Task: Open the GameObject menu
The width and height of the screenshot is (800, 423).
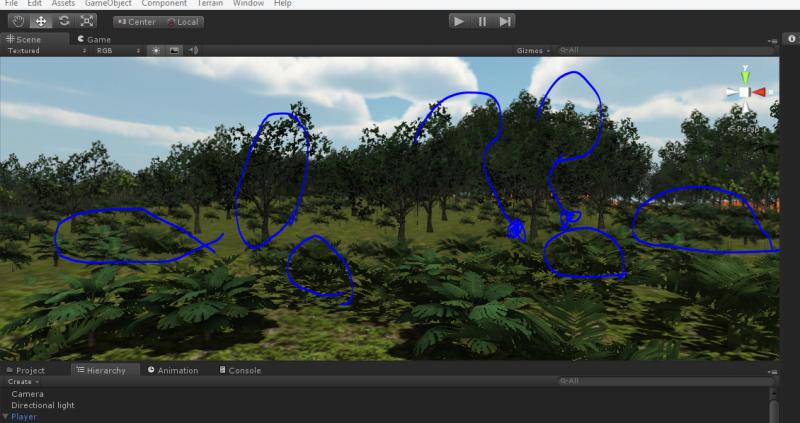Action: pyautogui.click(x=108, y=3)
